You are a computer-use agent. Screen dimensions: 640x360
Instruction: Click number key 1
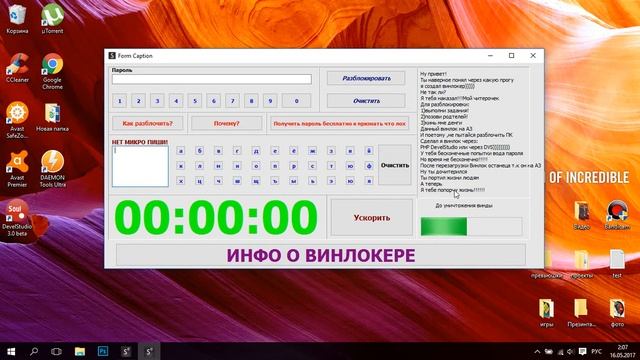coord(120,101)
